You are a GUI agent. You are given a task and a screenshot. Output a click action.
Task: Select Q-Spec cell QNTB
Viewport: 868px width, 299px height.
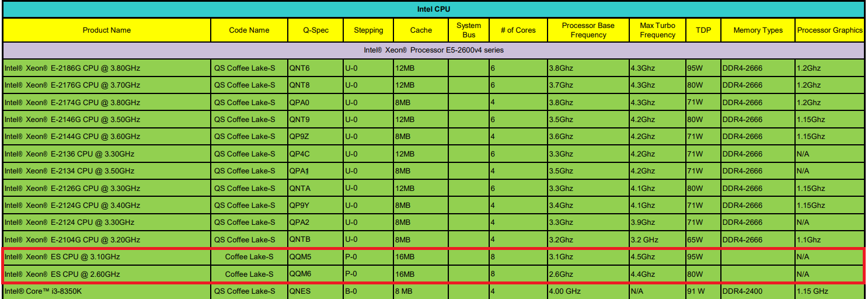pyautogui.click(x=315, y=239)
